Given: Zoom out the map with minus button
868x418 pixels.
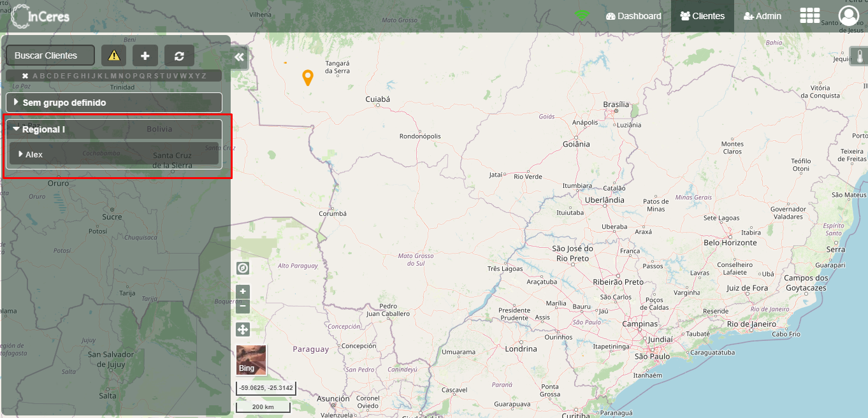Looking at the screenshot, I should coord(243,306).
